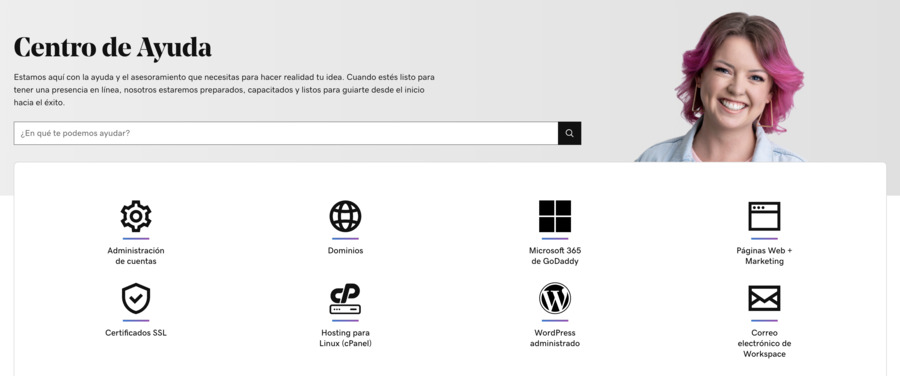This screenshot has height=376, width=900.
Task: Click the 'Centro de Ayuda' heading
Action: pyautogui.click(x=112, y=47)
